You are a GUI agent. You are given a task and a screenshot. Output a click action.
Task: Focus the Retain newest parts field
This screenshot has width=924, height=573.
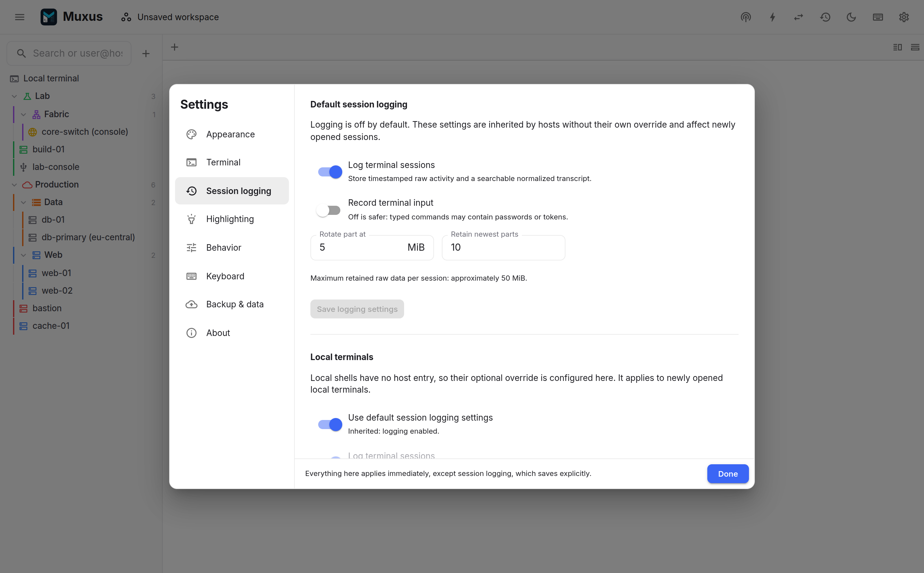(x=503, y=247)
